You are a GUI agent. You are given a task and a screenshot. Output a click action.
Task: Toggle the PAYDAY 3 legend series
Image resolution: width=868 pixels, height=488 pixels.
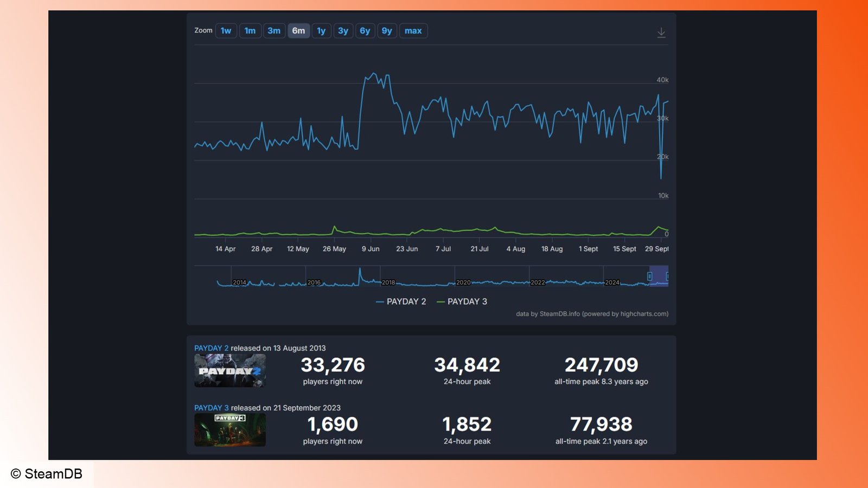click(462, 301)
